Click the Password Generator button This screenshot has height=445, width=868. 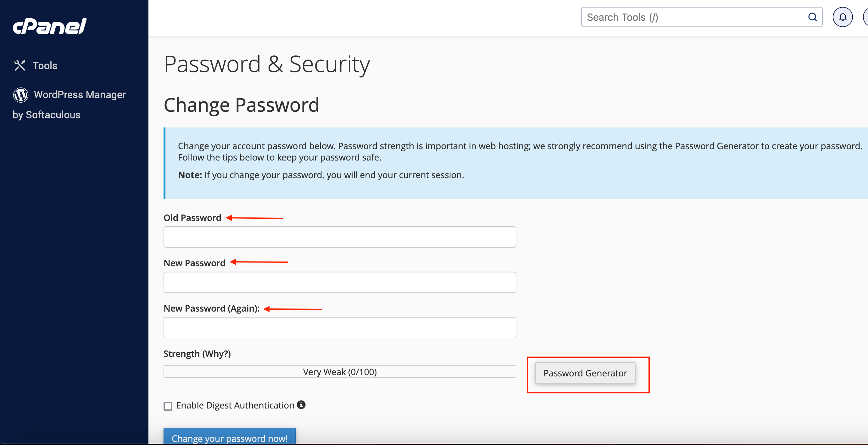(585, 373)
